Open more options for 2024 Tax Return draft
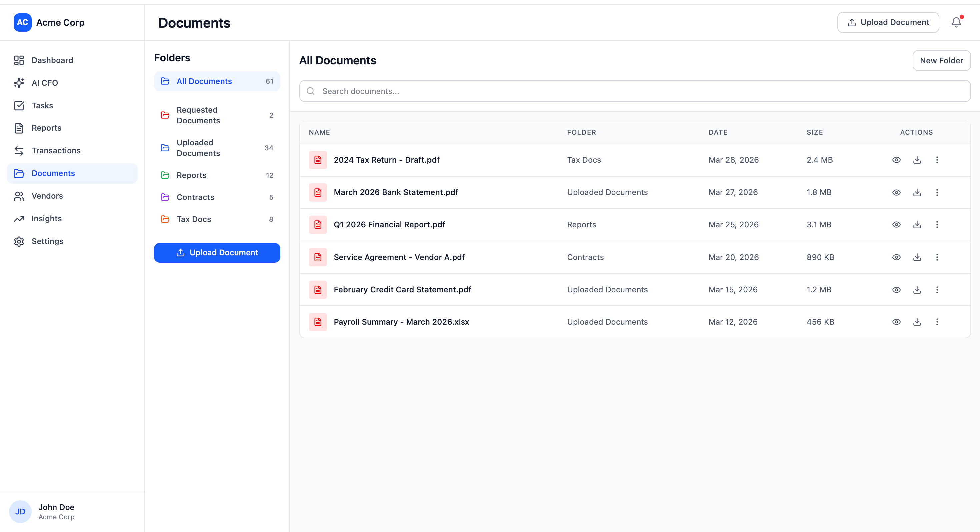The height and width of the screenshot is (532, 980). [x=937, y=160]
